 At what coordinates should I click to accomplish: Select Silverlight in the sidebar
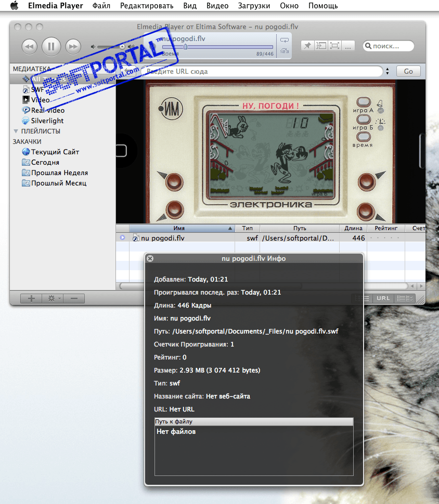click(47, 121)
